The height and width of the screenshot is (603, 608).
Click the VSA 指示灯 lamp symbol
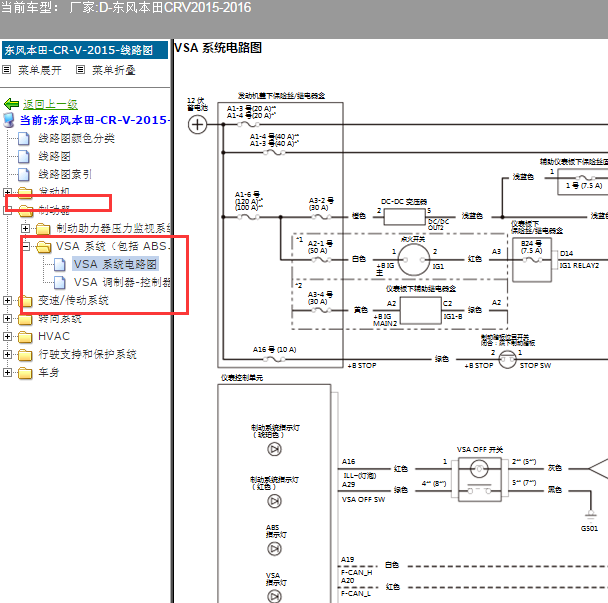pos(275,596)
